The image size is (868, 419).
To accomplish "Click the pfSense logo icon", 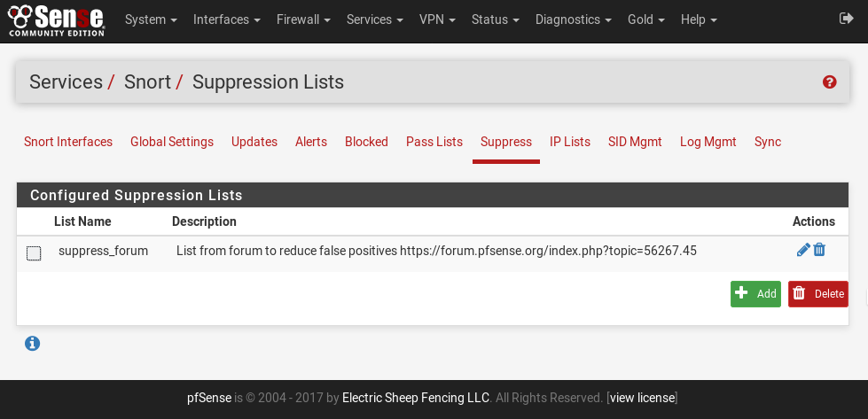I will pyautogui.click(x=56, y=19).
